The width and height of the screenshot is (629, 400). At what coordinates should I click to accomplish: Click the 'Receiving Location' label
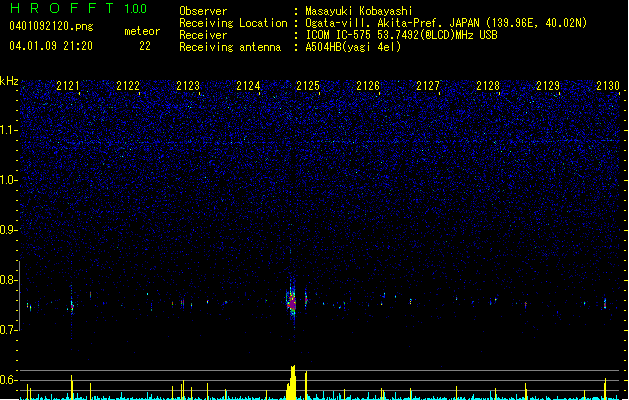coord(233,23)
